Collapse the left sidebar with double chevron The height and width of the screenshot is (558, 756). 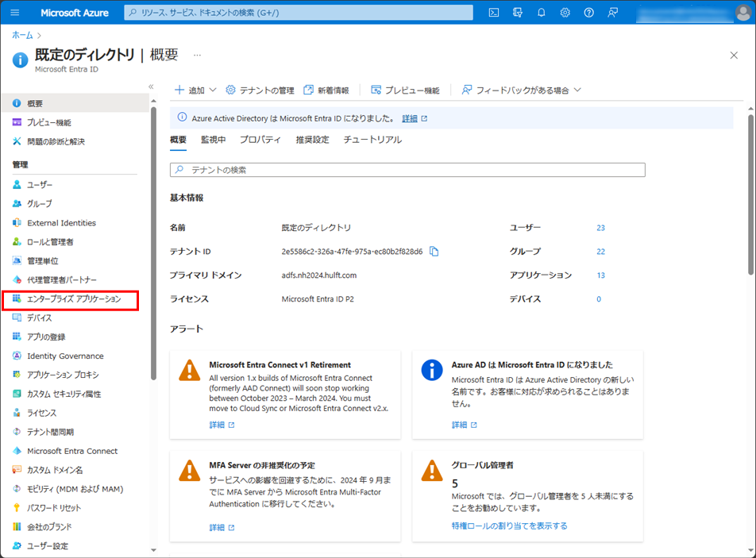pos(151,87)
